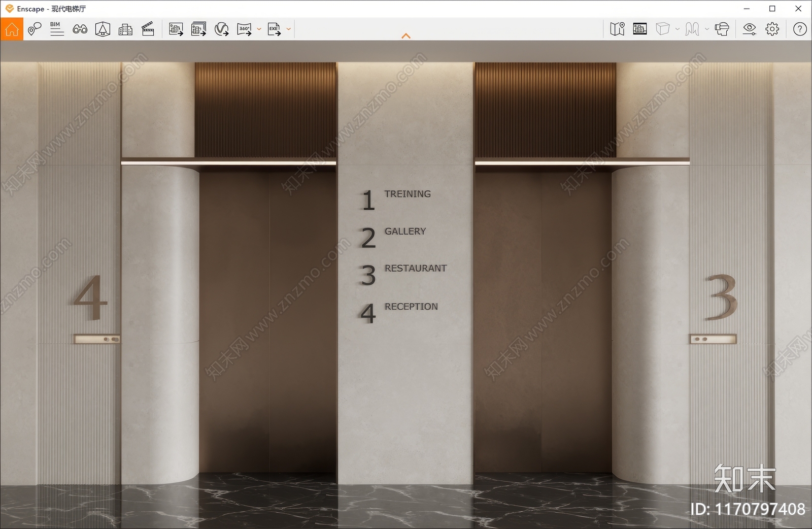Open the dropdown next to the wings icon

coord(706,29)
